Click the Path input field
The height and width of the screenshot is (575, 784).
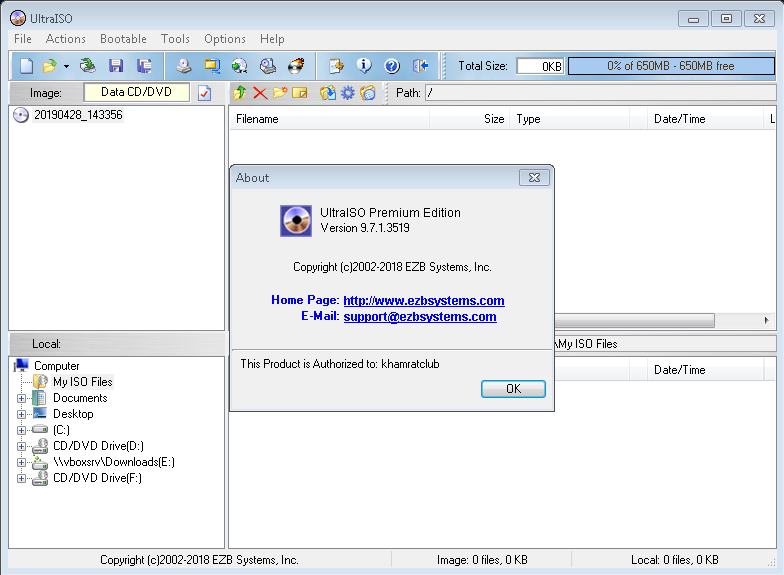600,92
